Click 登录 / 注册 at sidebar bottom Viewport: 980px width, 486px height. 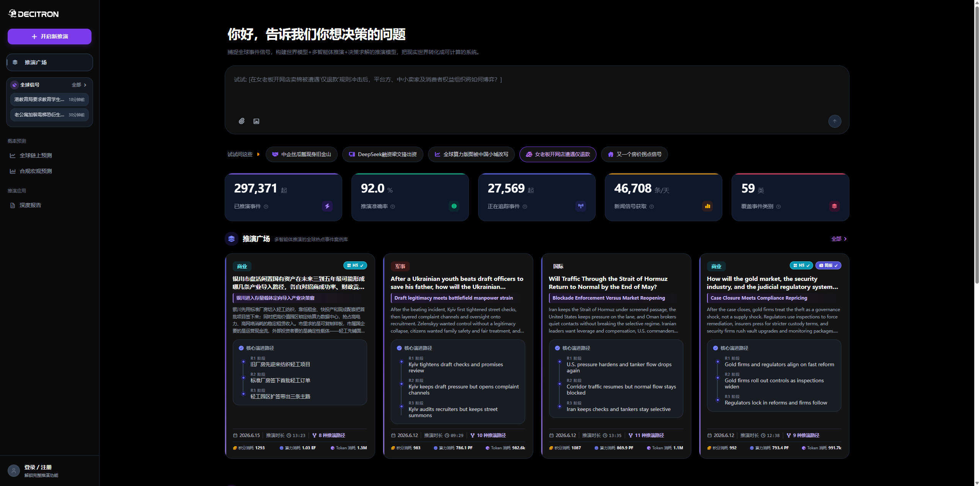click(38, 467)
